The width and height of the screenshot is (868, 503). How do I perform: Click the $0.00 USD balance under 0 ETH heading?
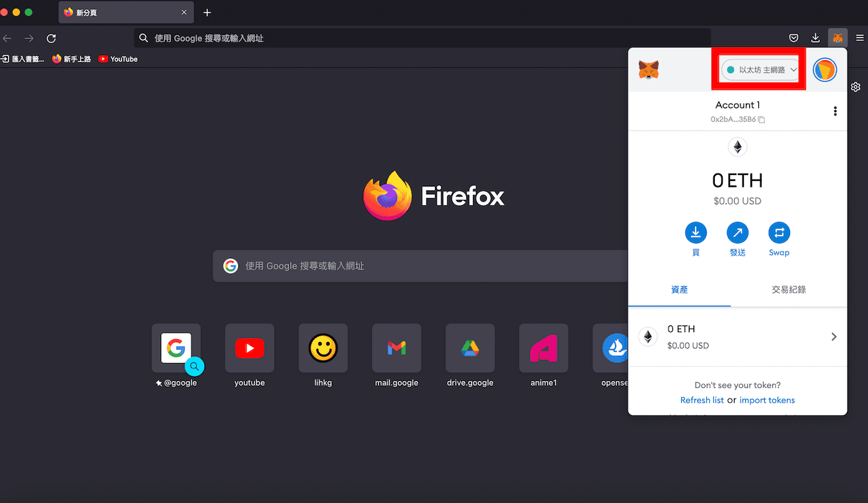coord(738,201)
